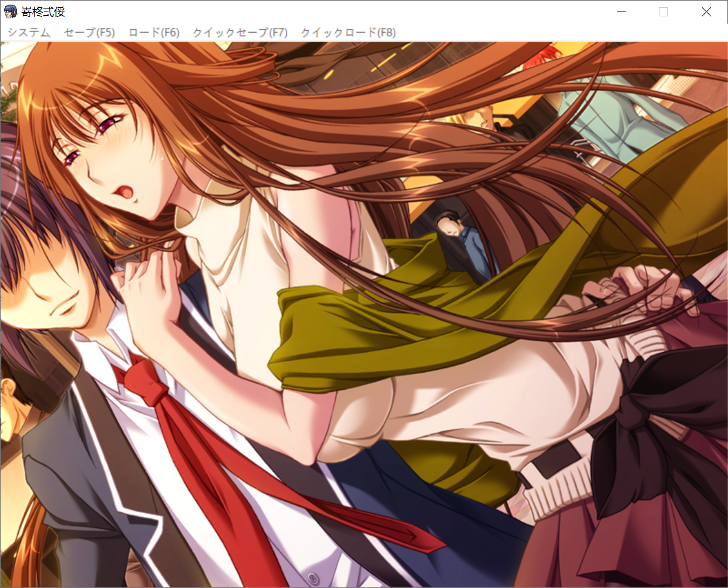Click the window title text in title bar
728x588 pixels.
click(x=44, y=12)
